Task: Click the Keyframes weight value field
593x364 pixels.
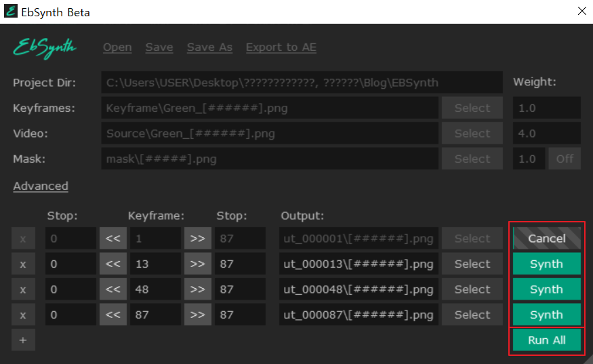Action: 546,108
